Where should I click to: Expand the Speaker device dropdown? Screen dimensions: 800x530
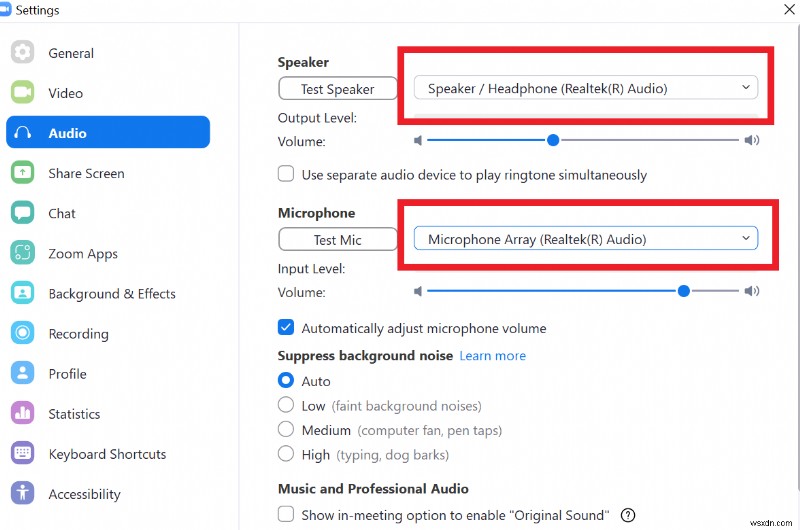pyautogui.click(x=586, y=88)
